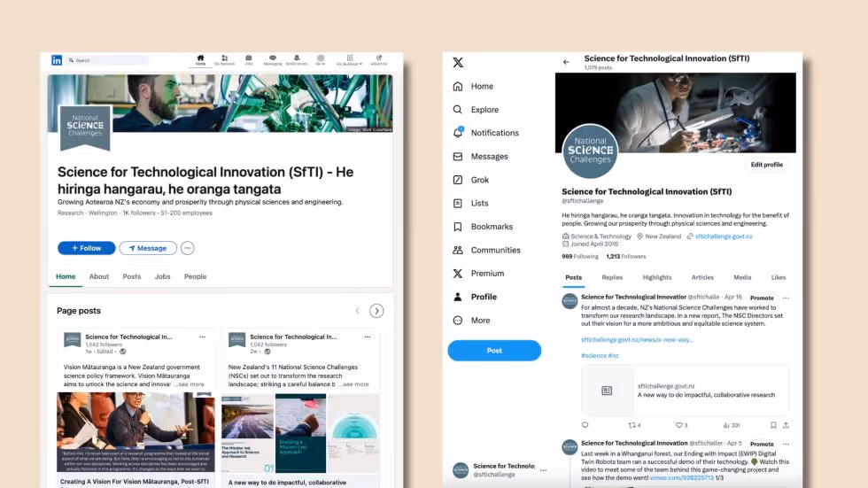Open the more options circle button
This screenshot has height=488, width=868.
pyautogui.click(x=188, y=248)
